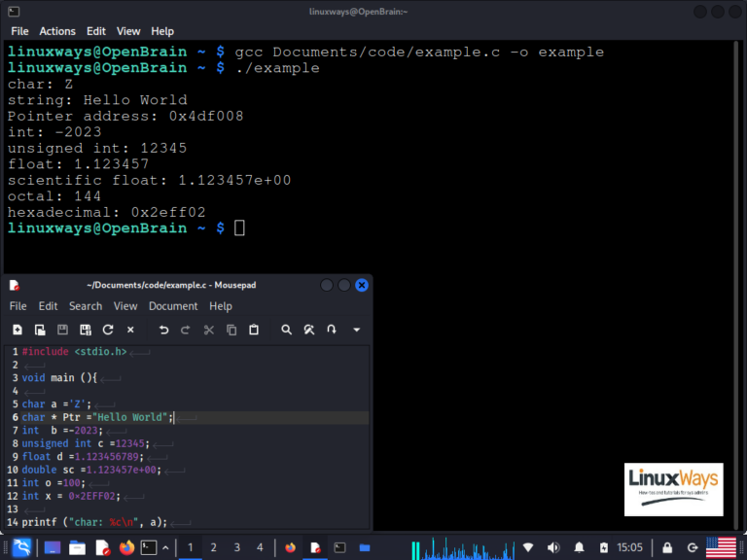Click the New document icon in Mousepad
This screenshot has height=560, width=747.
pyautogui.click(x=18, y=330)
